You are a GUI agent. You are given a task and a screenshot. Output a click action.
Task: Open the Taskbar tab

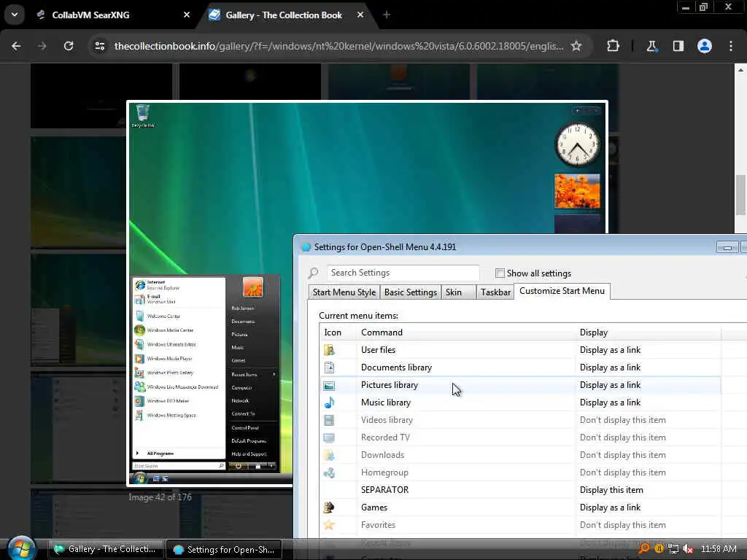click(495, 292)
